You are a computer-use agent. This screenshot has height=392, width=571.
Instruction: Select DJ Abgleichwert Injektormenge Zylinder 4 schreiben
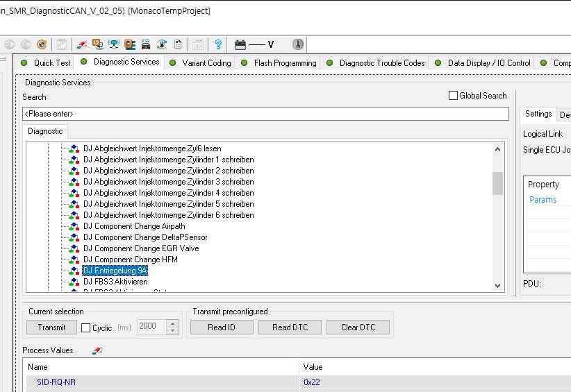169,193
